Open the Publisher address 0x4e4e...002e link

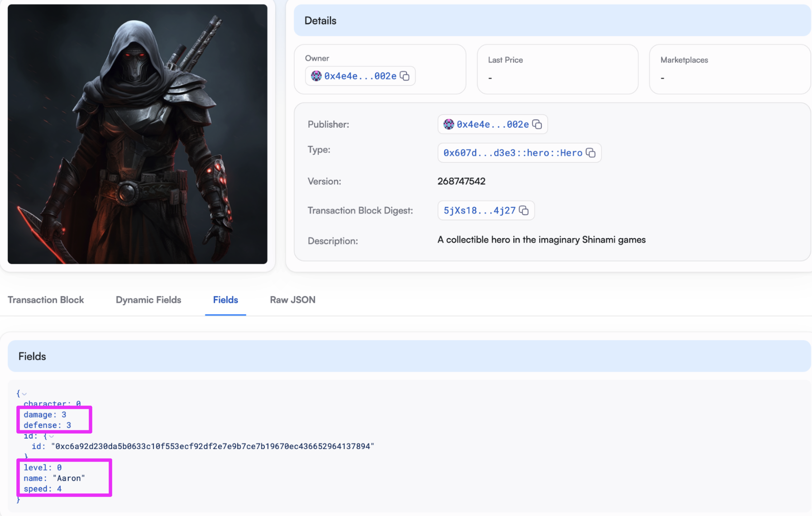coord(492,124)
